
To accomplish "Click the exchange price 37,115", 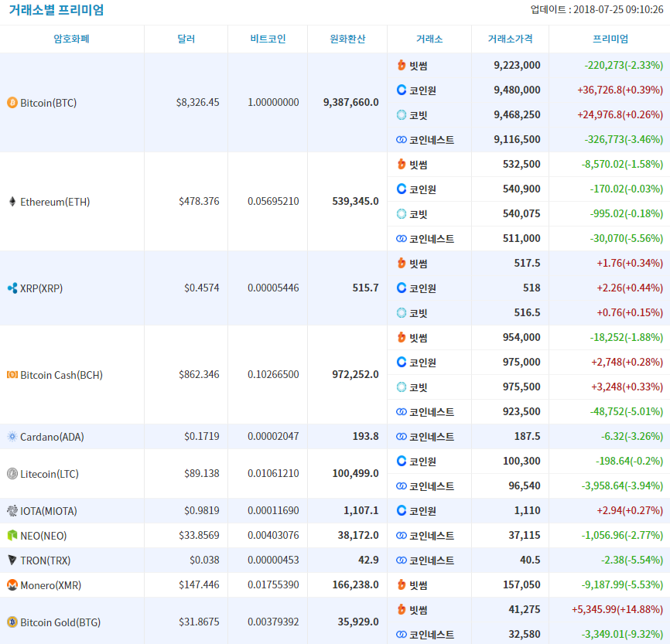I will [x=525, y=535].
